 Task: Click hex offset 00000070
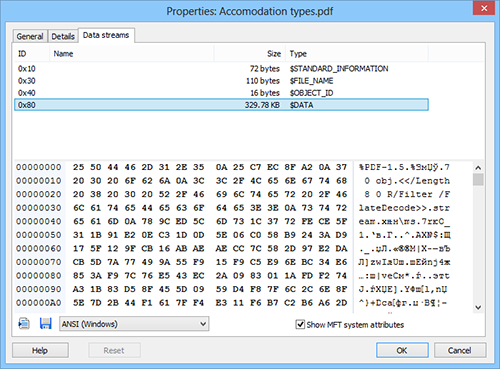(x=39, y=262)
